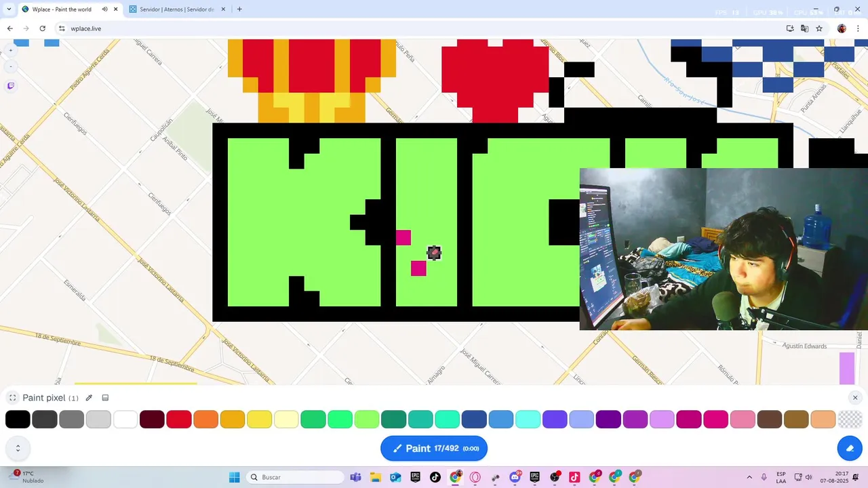Open ESP LAA language switcher

(x=781, y=477)
